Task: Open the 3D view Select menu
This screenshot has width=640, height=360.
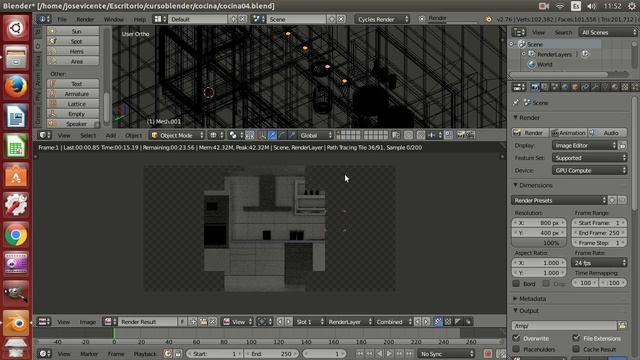Action: [x=88, y=135]
